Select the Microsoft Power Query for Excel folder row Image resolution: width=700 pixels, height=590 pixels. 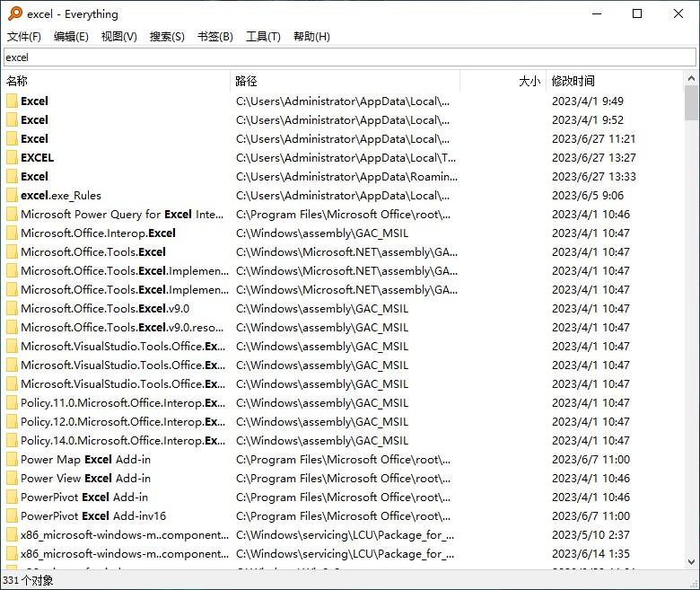click(343, 215)
